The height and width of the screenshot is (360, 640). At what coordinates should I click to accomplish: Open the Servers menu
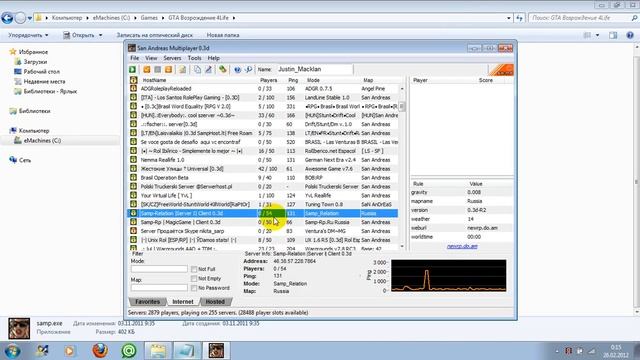(x=172, y=58)
